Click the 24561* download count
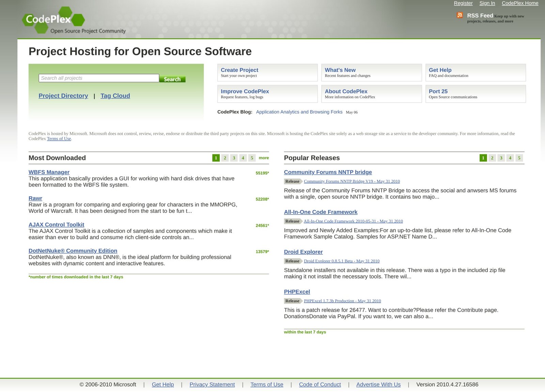 [262, 225]
